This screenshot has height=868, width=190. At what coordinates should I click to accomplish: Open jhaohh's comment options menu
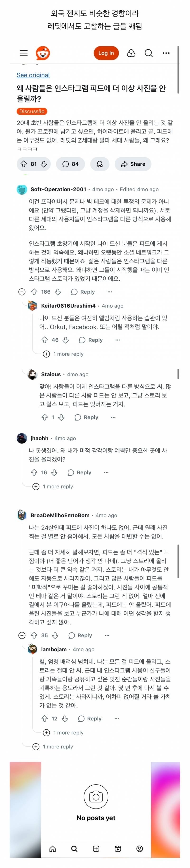coord(106,472)
